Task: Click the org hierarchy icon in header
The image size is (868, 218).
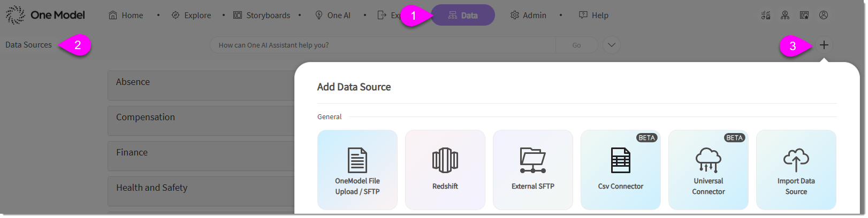Action: [x=785, y=15]
